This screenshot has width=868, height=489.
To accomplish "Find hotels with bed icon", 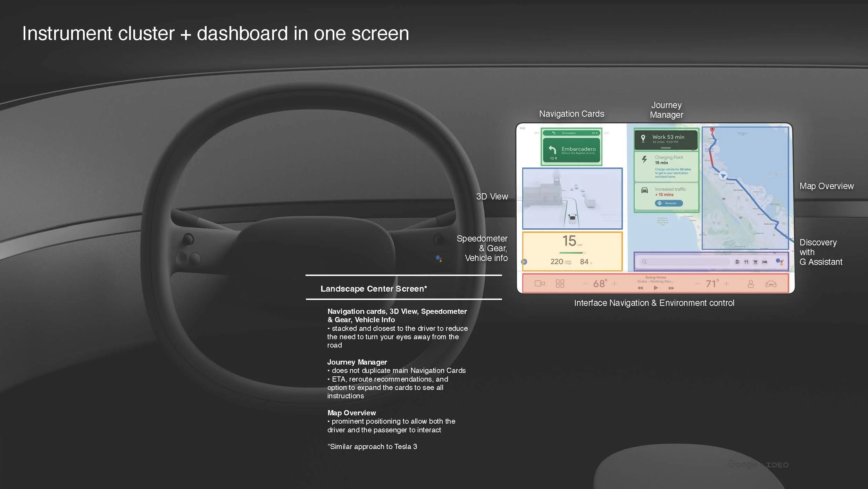I will (x=765, y=262).
